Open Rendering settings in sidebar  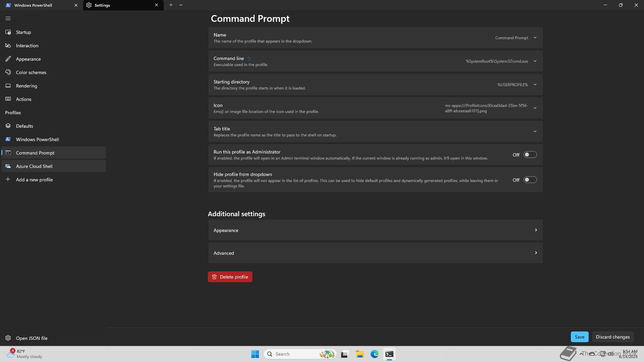click(26, 86)
